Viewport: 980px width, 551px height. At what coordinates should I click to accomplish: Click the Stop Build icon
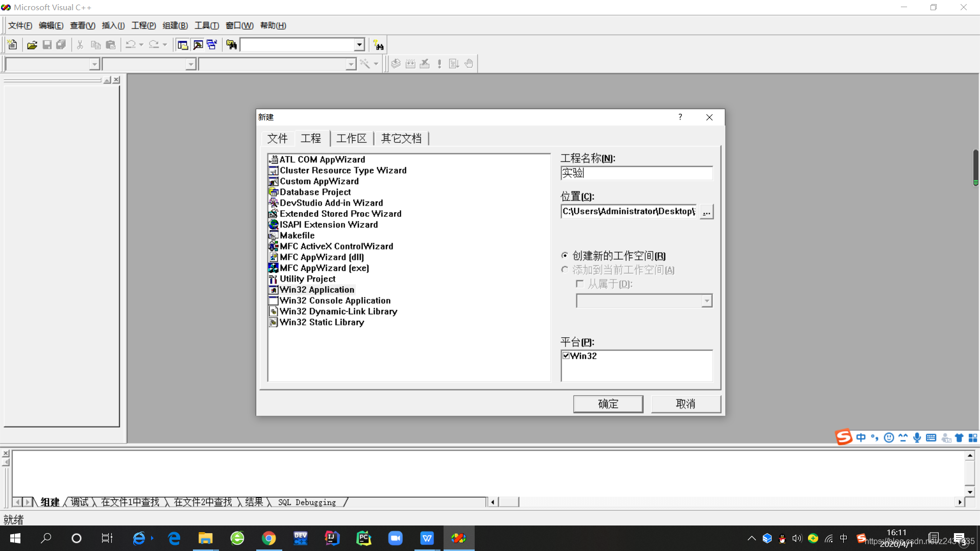pyautogui.click(x=425, y=64)
